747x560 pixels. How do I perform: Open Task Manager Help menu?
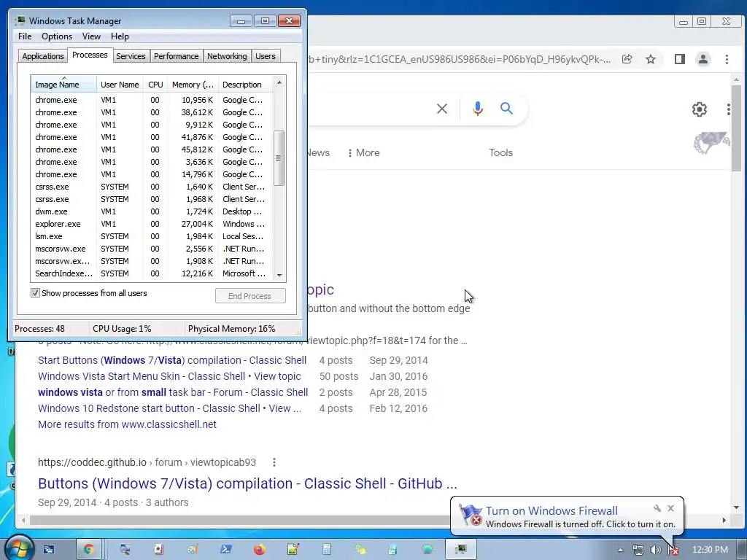(x=120, y=36)
